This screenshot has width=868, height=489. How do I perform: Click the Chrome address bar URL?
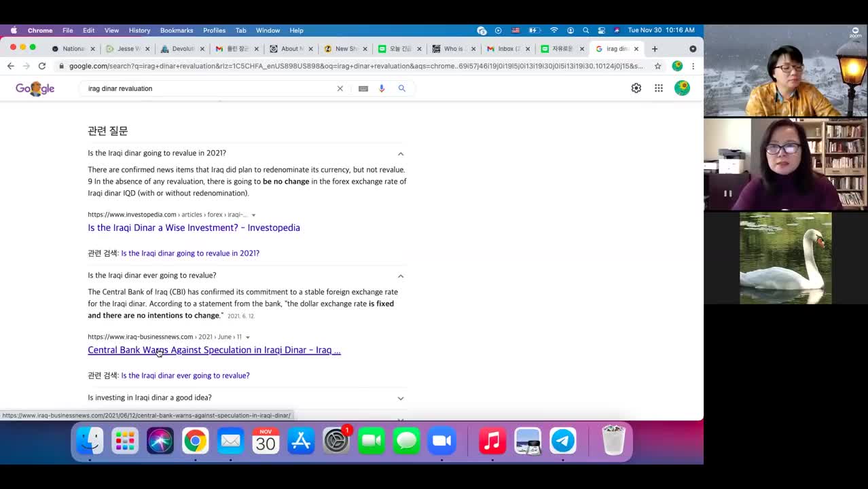click(x=356, y=66)
